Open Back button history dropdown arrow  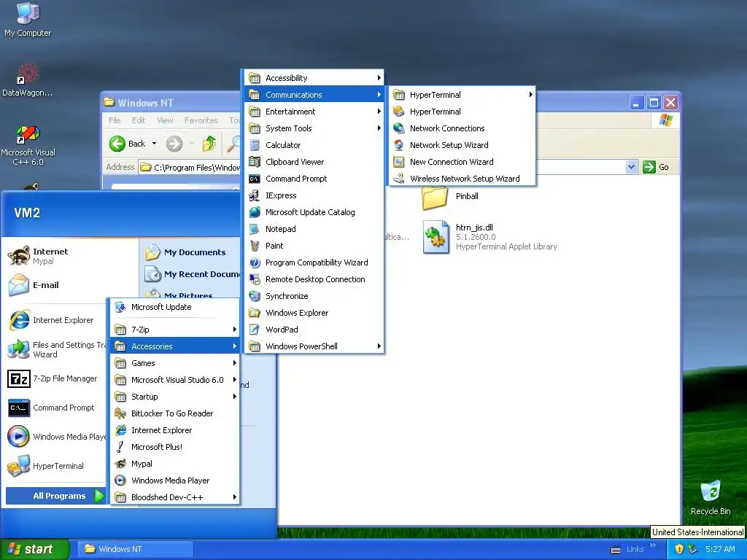tap(154, 144)
